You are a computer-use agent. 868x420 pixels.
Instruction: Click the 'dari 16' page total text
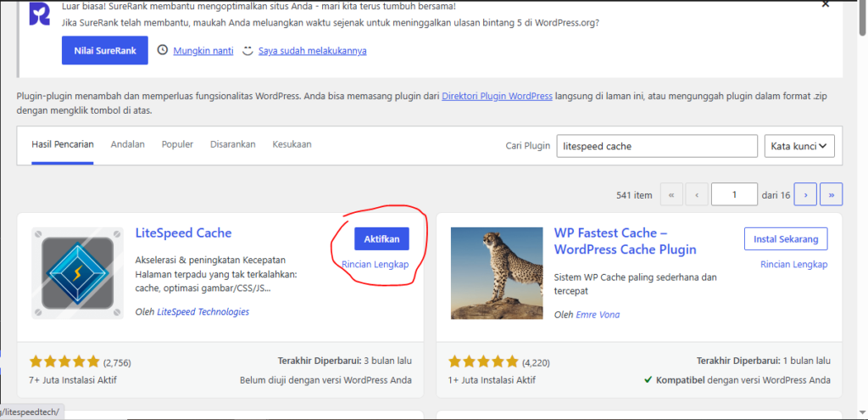(x=776, y=195)
